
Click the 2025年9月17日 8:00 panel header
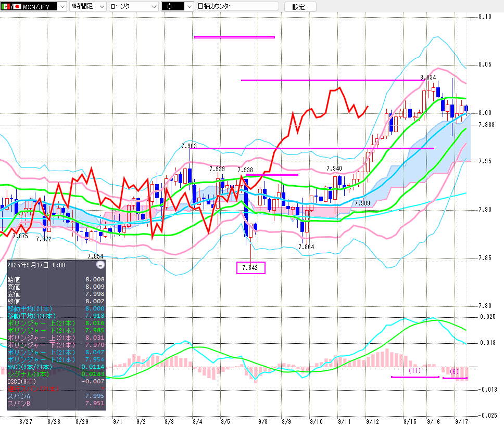pyautogui.click(x=36, y=265)
